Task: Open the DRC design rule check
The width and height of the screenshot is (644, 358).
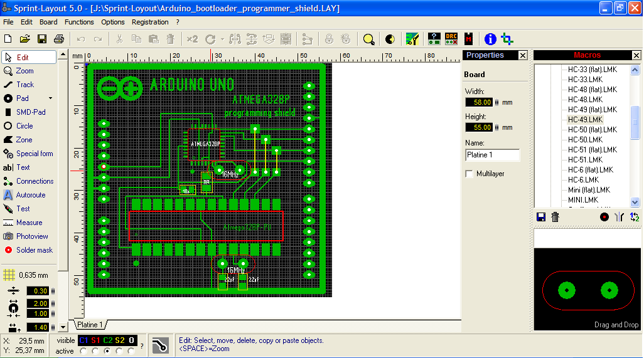Action: (x=451, y=39)
